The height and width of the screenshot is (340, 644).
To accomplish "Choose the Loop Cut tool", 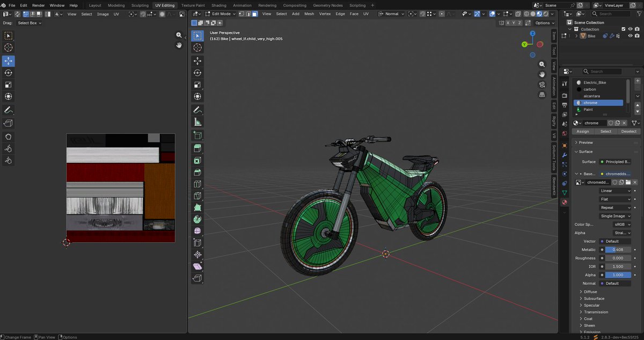I will 197,184.
